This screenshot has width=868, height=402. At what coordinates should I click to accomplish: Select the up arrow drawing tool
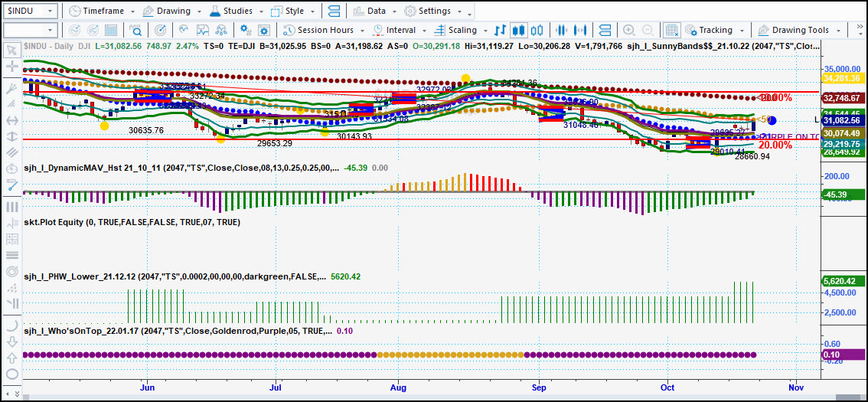(11, 358)
